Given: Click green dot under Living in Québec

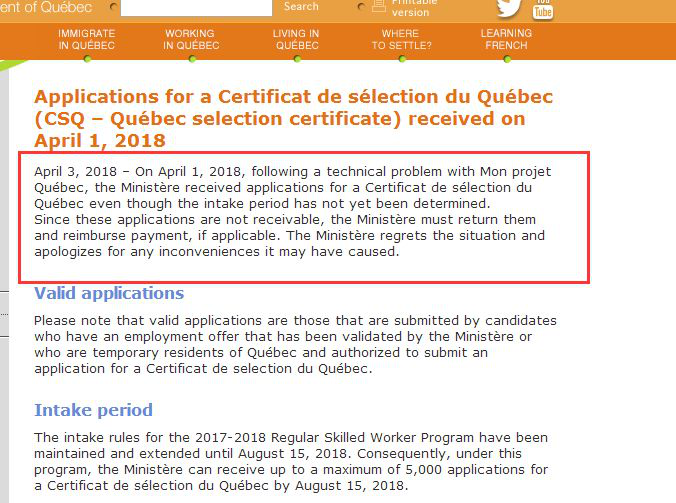Looking at the screenshot, I should click(x=297, y=59).
